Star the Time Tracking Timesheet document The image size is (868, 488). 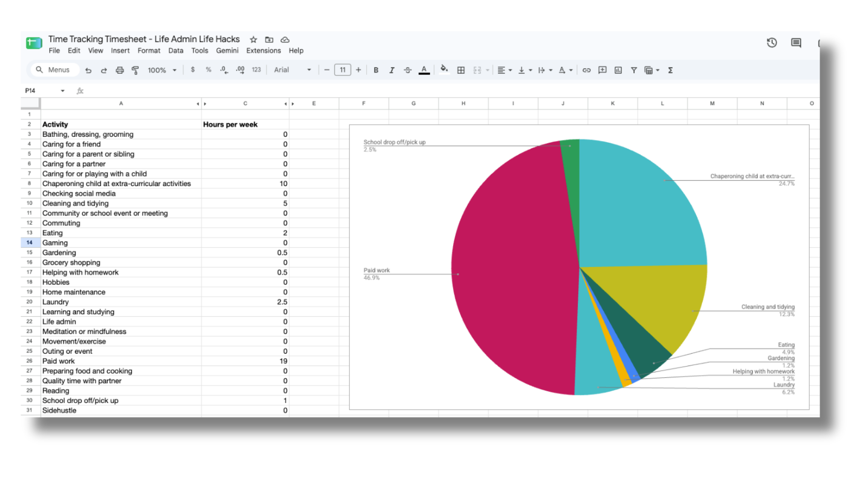254,39
